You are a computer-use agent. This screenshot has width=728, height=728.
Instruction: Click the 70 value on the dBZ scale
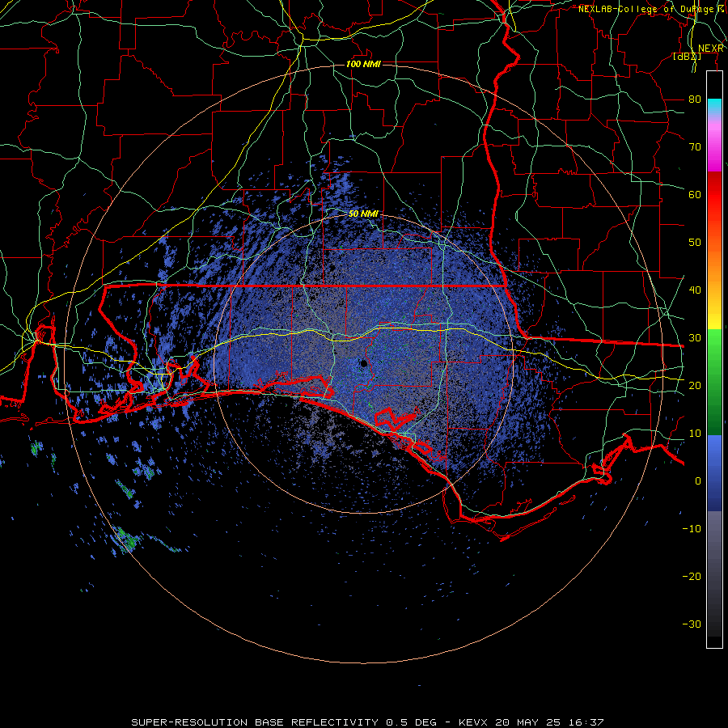pos(695,147)
